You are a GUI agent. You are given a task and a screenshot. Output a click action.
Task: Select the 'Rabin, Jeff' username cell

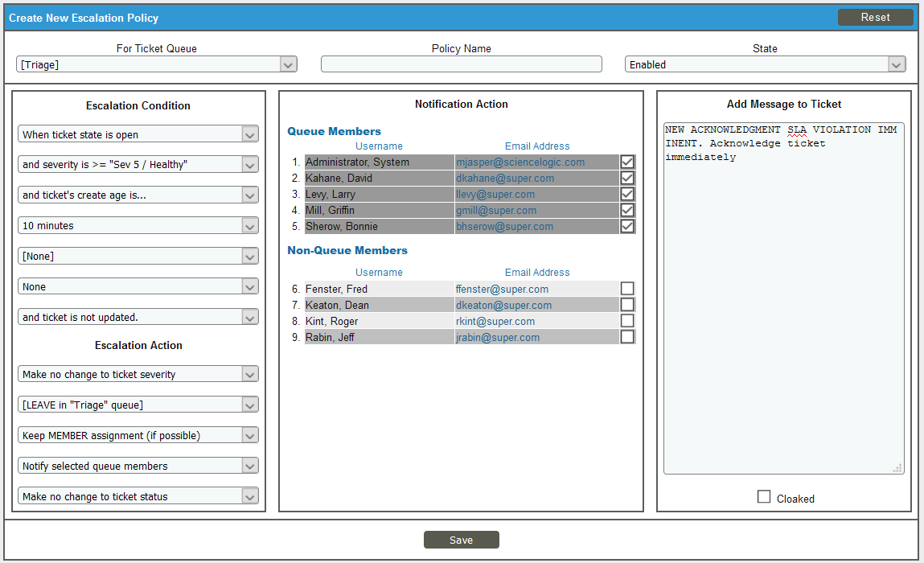pyautogui.click(x=380, y=337)
